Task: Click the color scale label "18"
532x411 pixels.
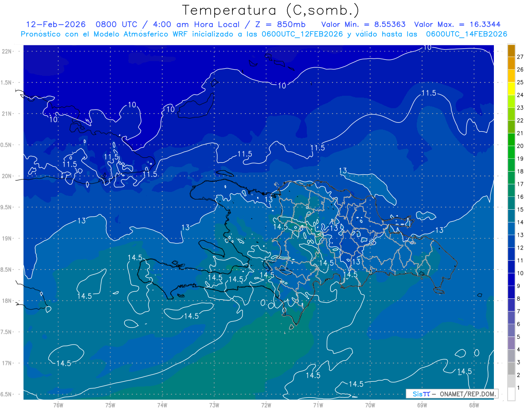Action: click(x=520, y=172)
